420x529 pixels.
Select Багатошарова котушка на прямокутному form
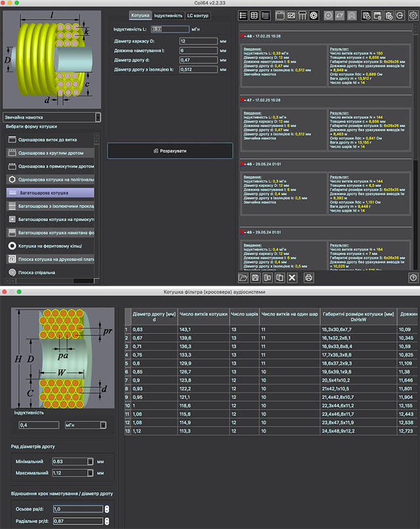(x=51, y=219)
